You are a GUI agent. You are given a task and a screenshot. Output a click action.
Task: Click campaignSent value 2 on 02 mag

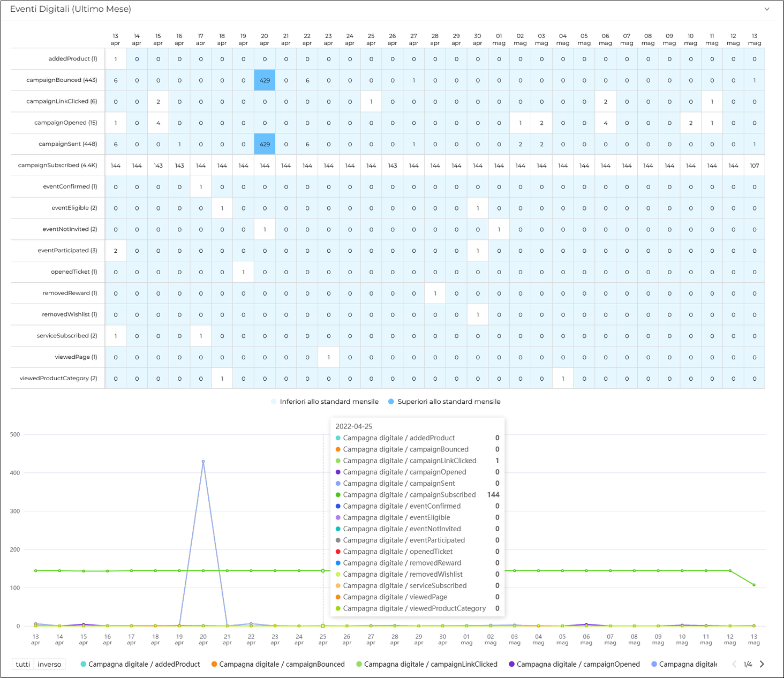coord(521,144)
